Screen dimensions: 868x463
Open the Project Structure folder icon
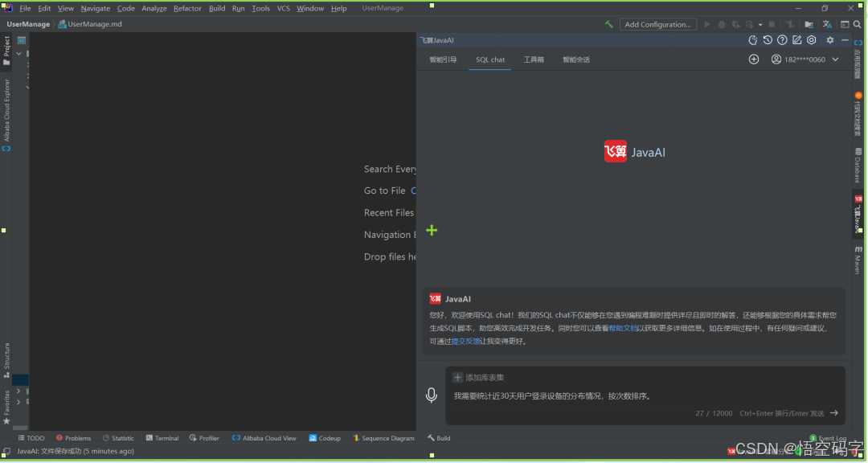(809, 24)
